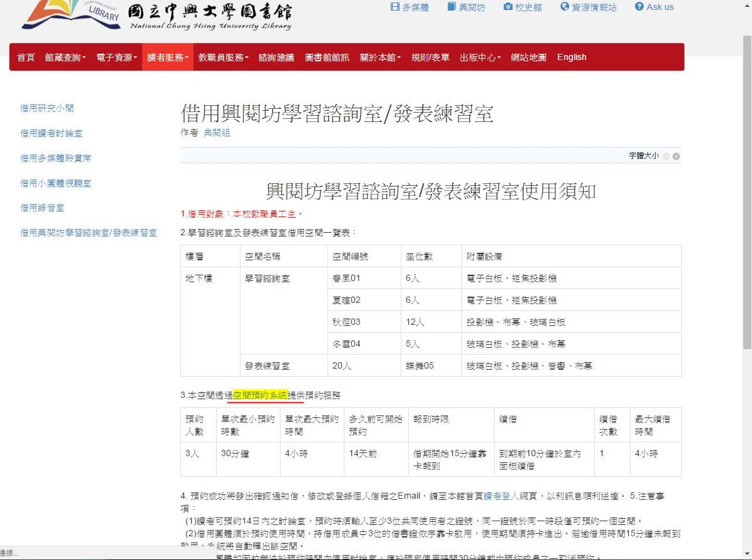Expand the 館藏查詢 dropdown menu

(x=65, y=57)
